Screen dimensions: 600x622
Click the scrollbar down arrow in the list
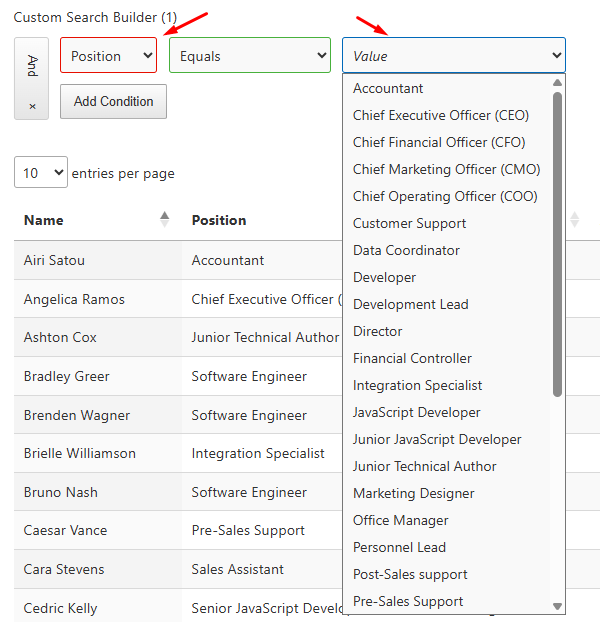[557, 606]
